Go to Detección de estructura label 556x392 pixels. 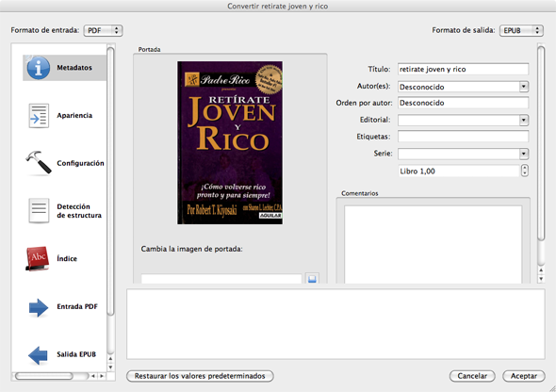click(79, 211)
